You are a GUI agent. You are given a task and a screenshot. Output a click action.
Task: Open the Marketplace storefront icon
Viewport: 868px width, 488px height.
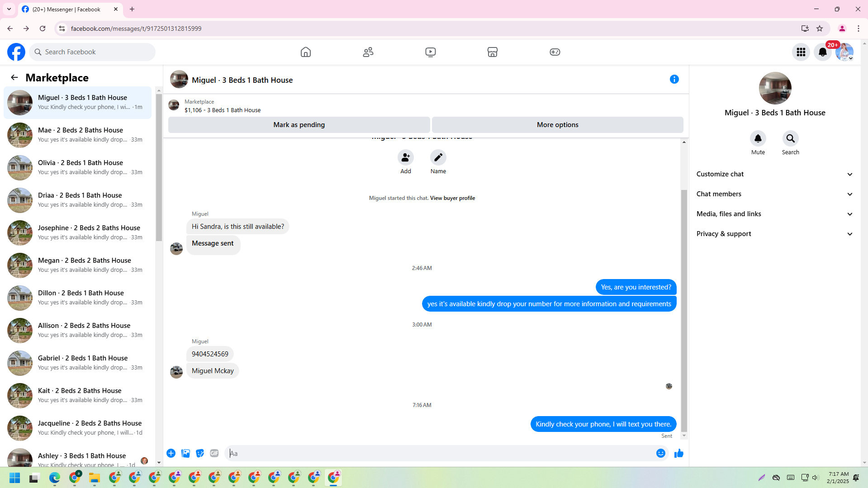point(493,52)
